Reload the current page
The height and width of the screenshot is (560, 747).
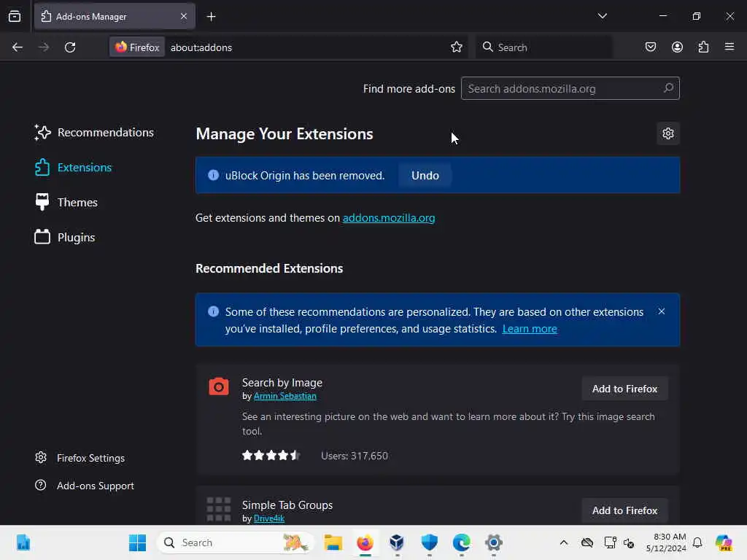point(70,47)
